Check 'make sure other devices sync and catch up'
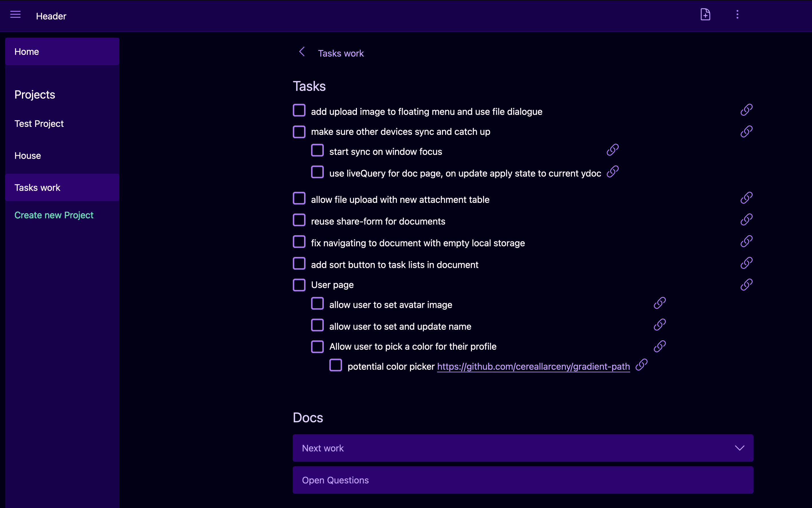 [x=299, y=132]
